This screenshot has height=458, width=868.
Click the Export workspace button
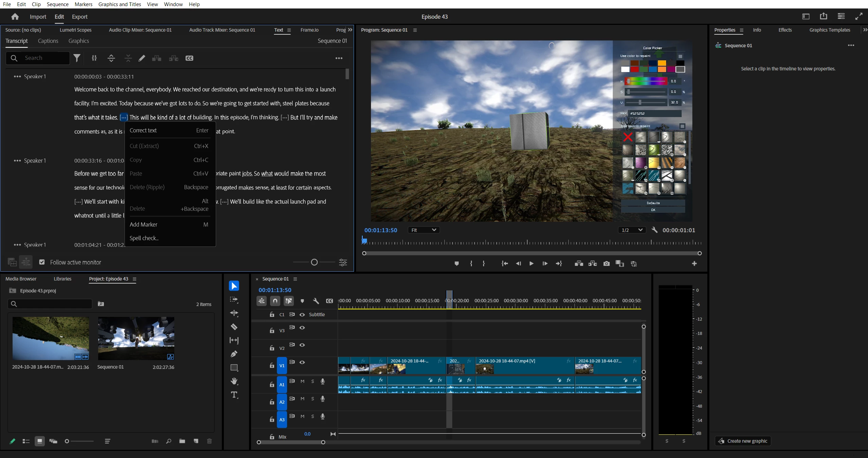(x=79, y=17)
